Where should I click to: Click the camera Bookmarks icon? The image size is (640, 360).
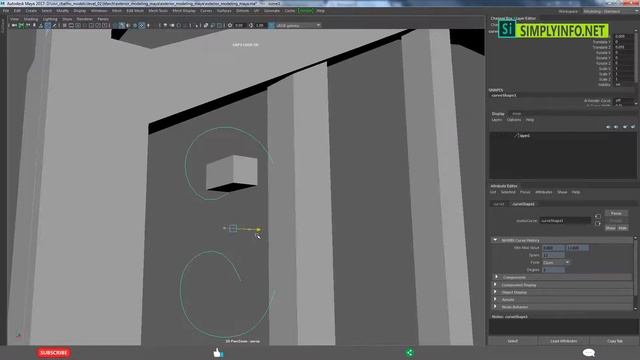click(34, 25)
